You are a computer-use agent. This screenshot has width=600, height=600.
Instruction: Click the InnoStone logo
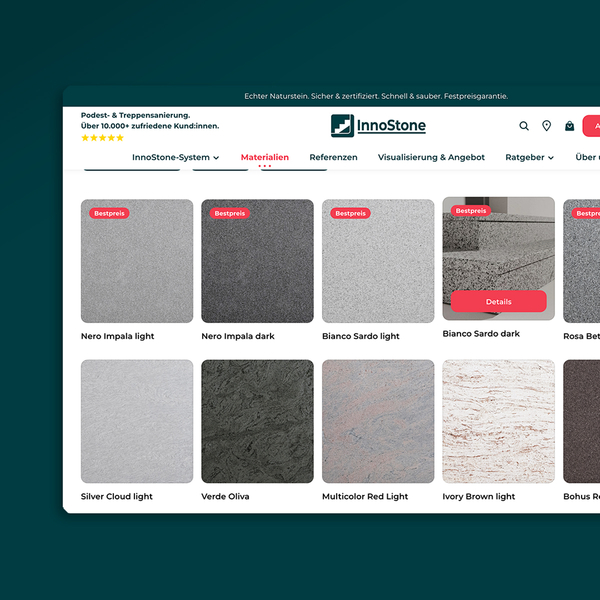(378, 126)
